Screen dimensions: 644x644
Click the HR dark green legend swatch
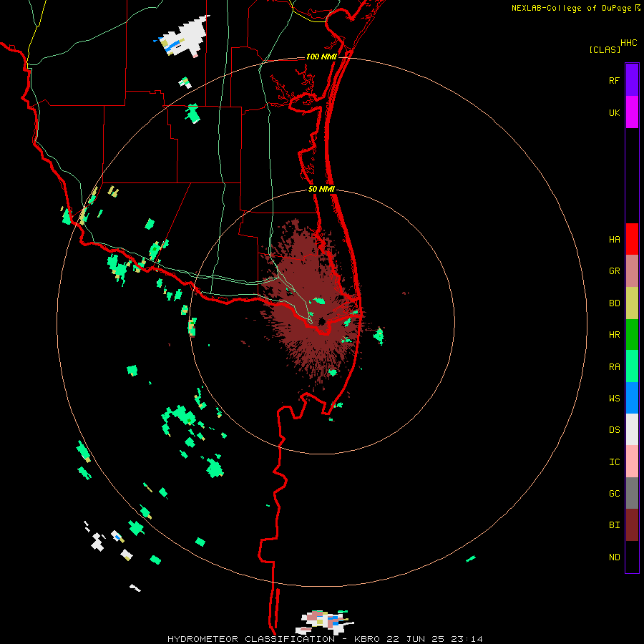point(632,335)
